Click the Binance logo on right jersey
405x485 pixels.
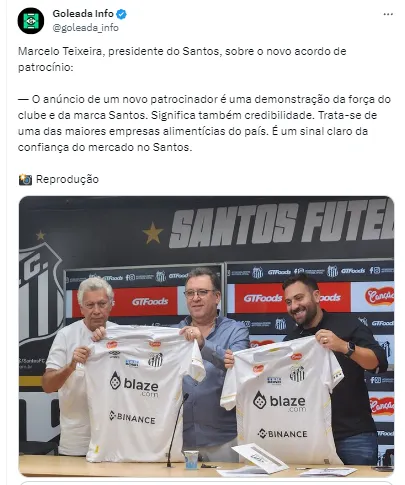pos(282,433)
